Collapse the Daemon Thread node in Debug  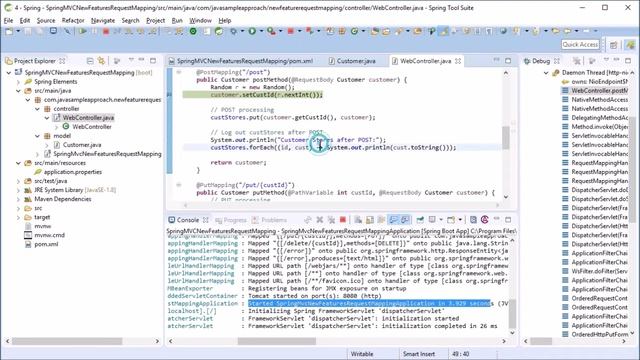[x=546, y=73]
